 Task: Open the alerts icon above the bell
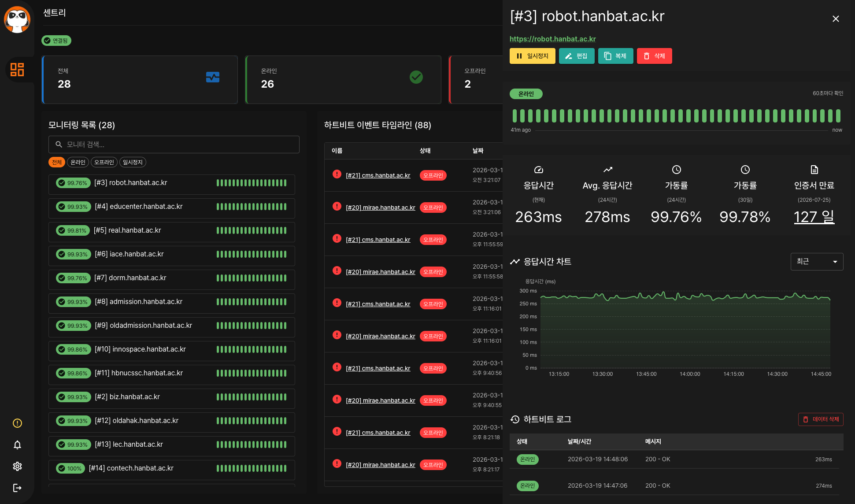click(17, 423)
